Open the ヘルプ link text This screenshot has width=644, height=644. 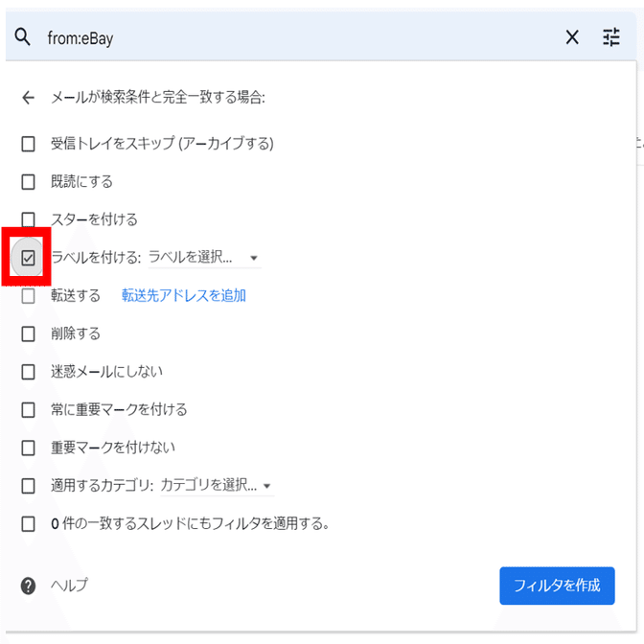click(69, 586)
